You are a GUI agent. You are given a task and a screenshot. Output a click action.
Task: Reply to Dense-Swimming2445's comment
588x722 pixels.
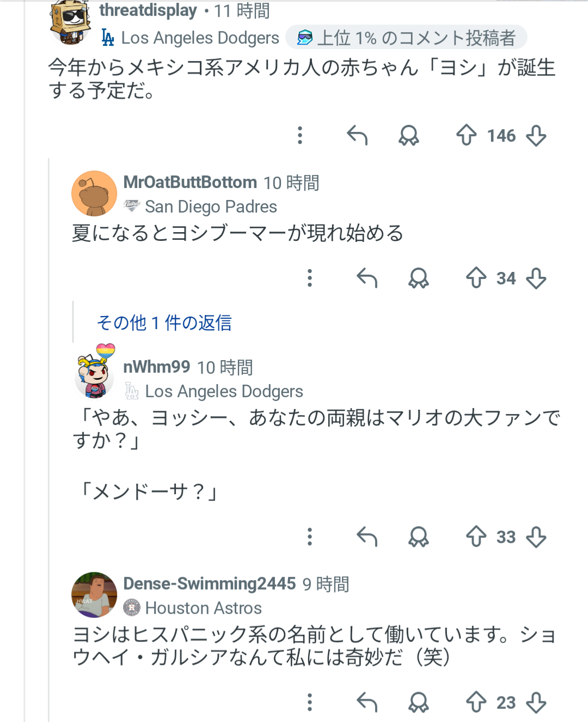tap(367, 702)
